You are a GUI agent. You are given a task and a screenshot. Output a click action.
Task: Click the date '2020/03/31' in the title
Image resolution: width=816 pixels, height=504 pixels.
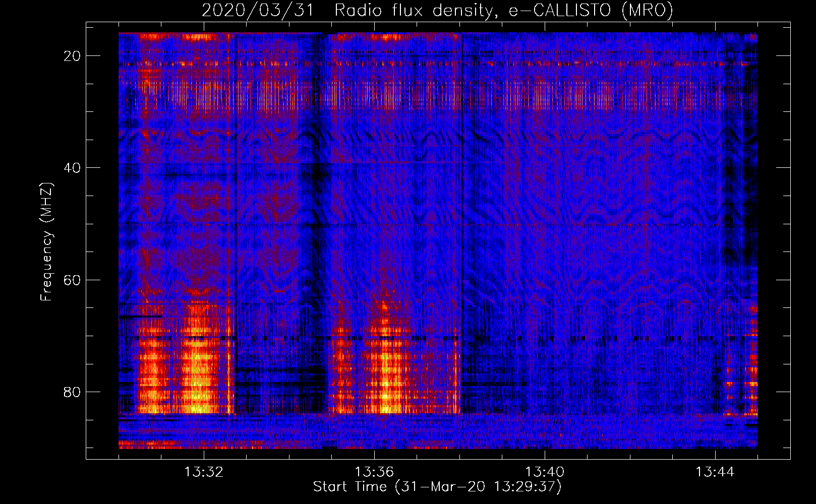pyautogui.click(x=258, y=10)
